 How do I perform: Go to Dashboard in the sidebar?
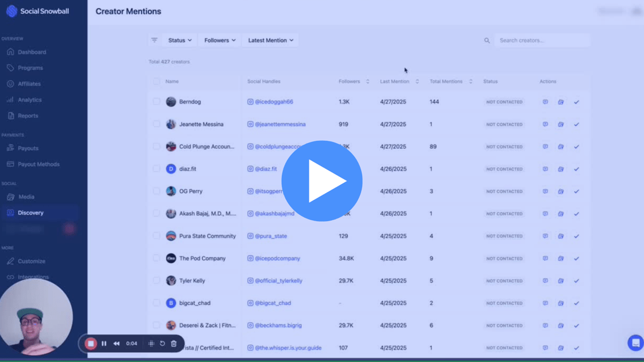coord(32,52)
